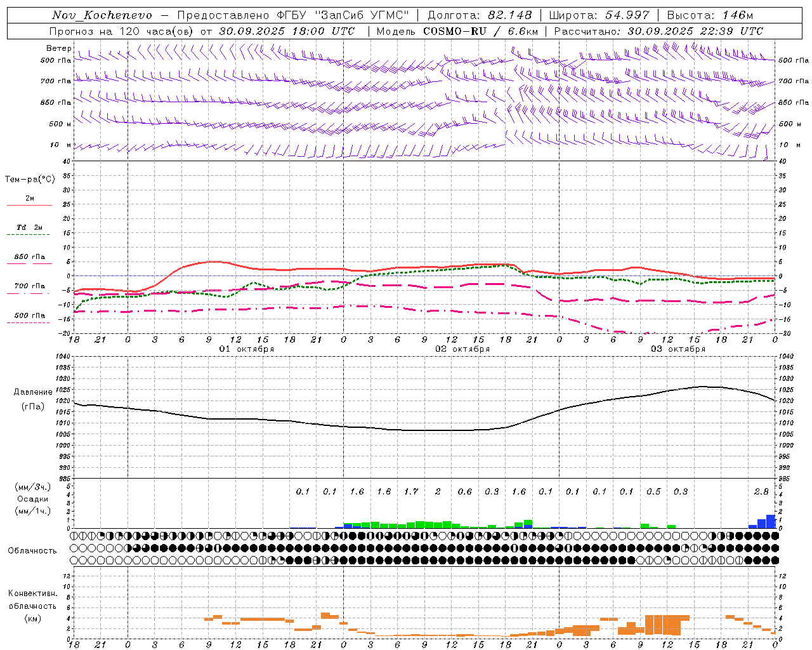Click the 0.5 precipitation value
This screenshot has width=812, height=650.
tap(653, 491)
